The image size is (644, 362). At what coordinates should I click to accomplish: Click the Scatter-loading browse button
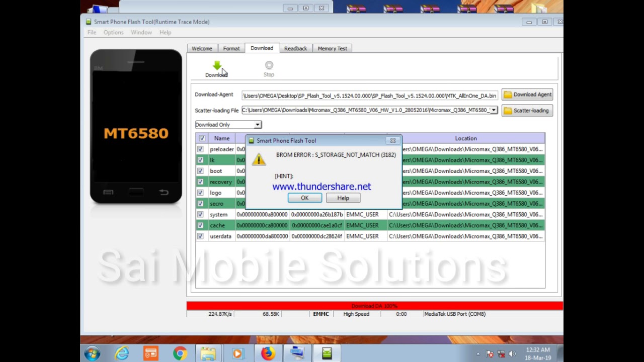(527, 111)
